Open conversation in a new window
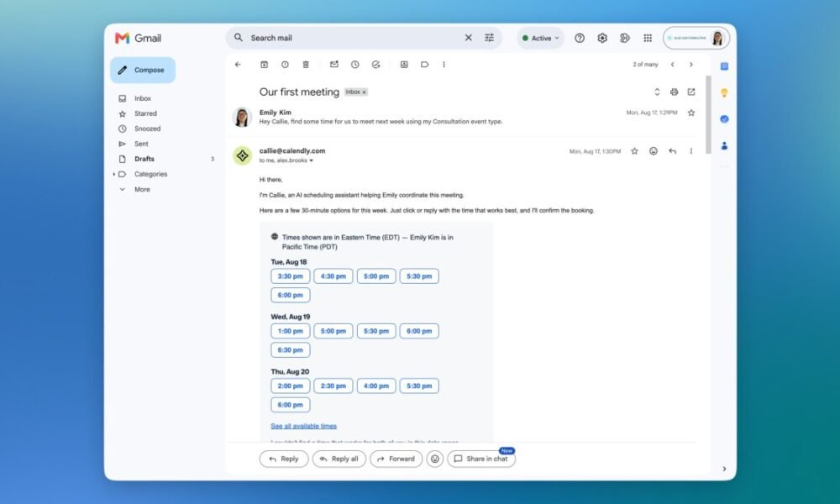Viewport: 840px width, 504px height. click(691, 92)
